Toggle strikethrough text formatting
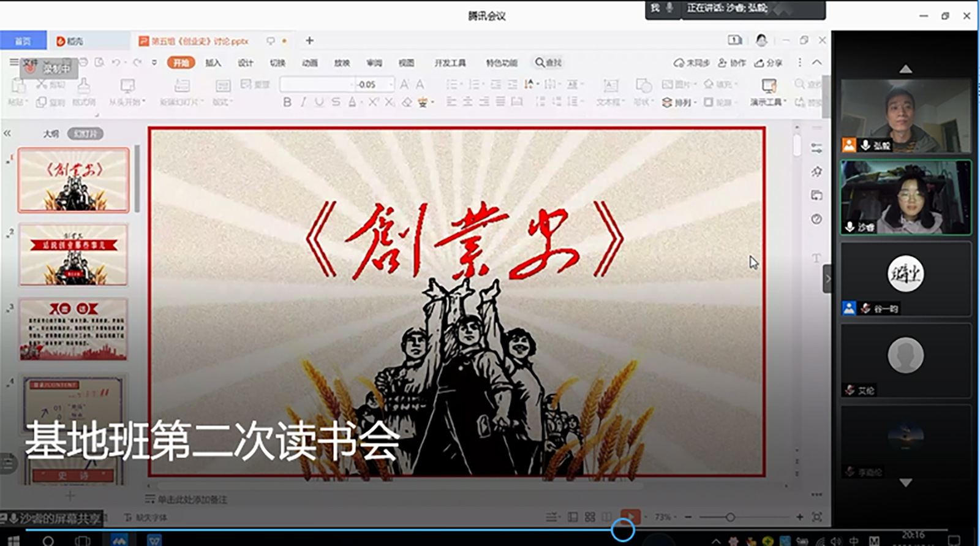Image resolution: width=980 pixels, height=546 pixels. [336, 102]
